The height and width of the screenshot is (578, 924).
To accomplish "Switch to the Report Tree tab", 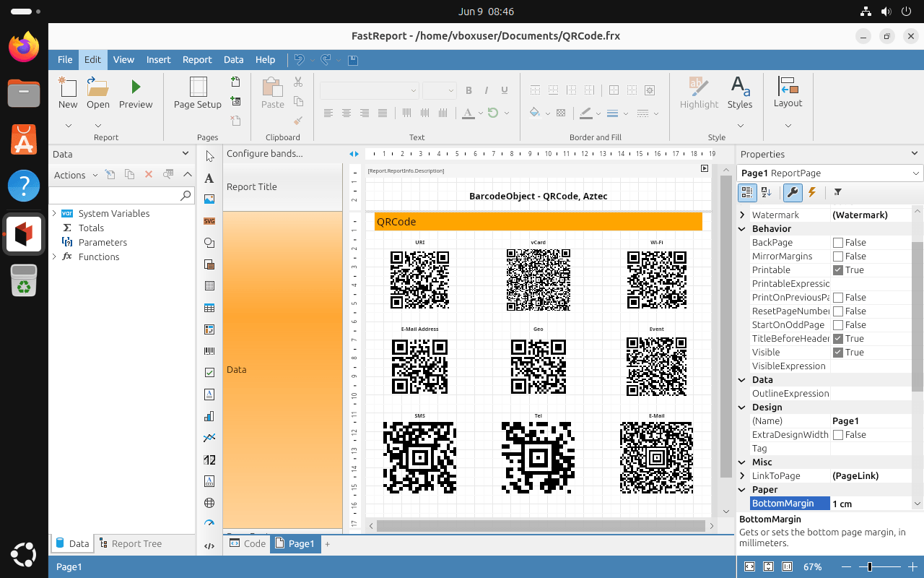I will click(130, 544).
